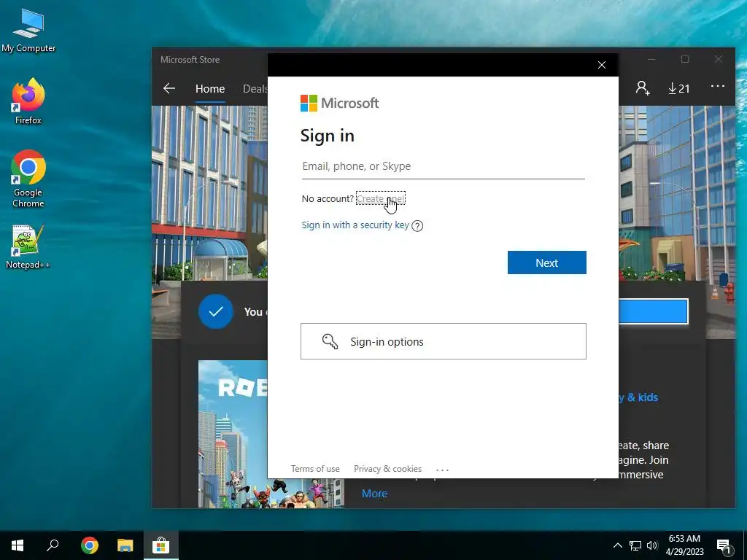Click the blue checkmark circle icon

[216, 311]
